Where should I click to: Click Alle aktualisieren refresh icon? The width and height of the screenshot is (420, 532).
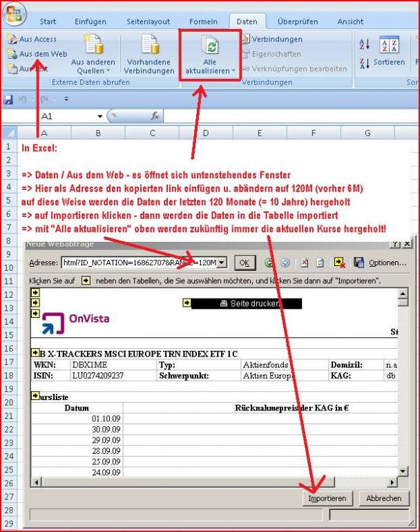point(211,45)
